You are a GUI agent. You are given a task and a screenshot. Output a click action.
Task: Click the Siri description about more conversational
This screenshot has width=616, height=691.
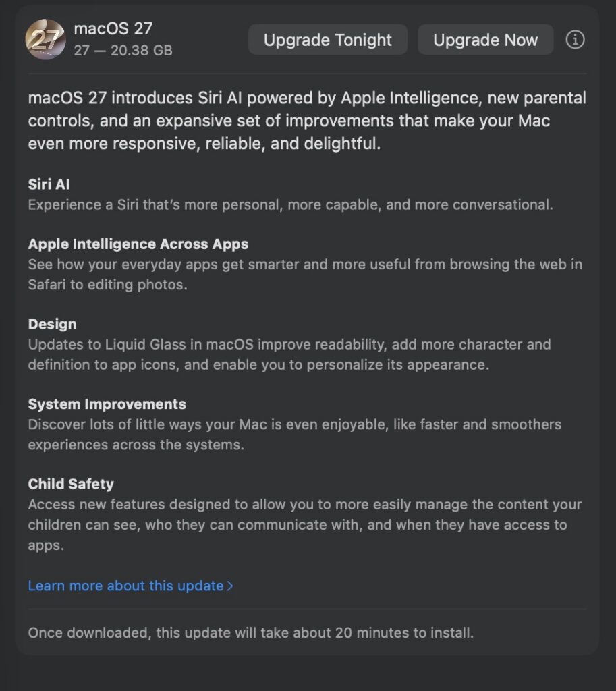290,205
